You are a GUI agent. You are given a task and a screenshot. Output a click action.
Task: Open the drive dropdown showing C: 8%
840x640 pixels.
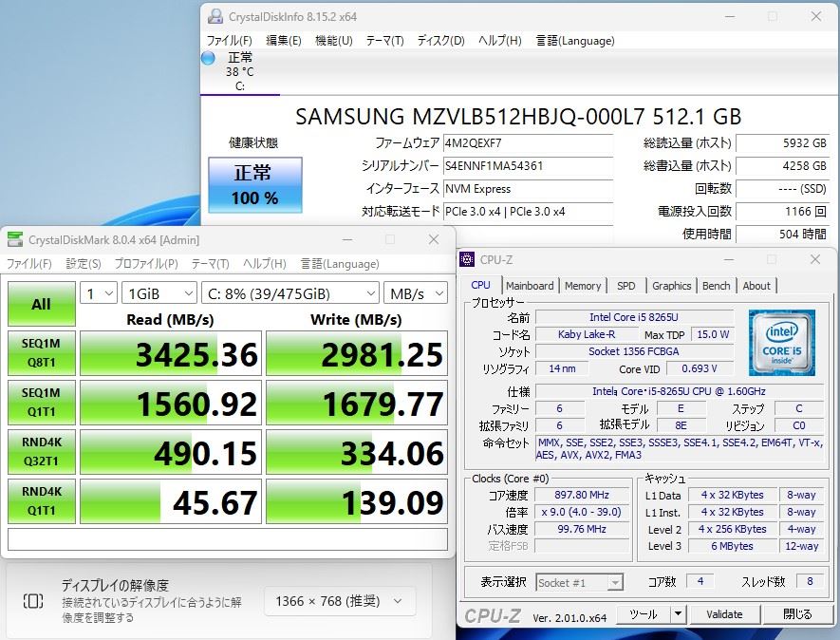(290, 293)
